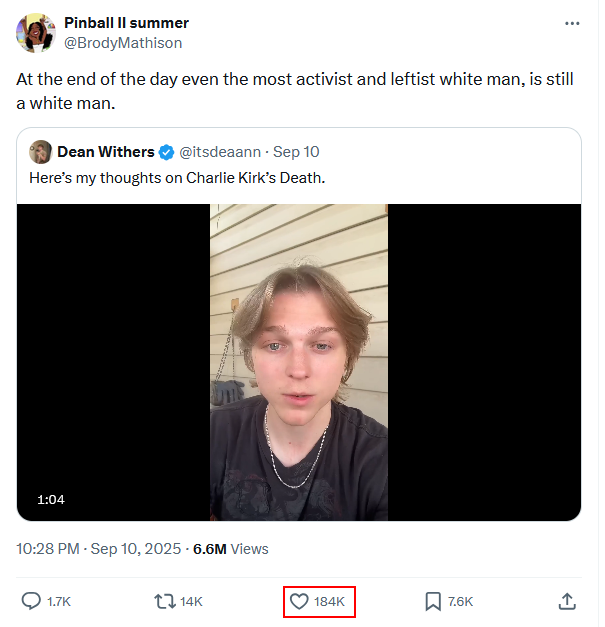Click the 14K repost count
The height and width of the screenshot is (627, 605).
tap(191, 601)
